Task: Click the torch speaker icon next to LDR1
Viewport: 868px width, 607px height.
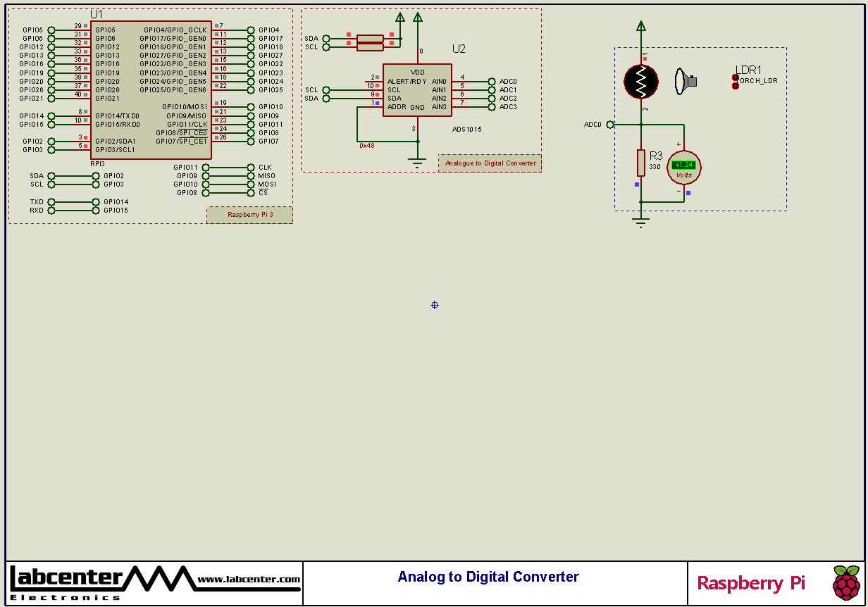Action: 686,81
